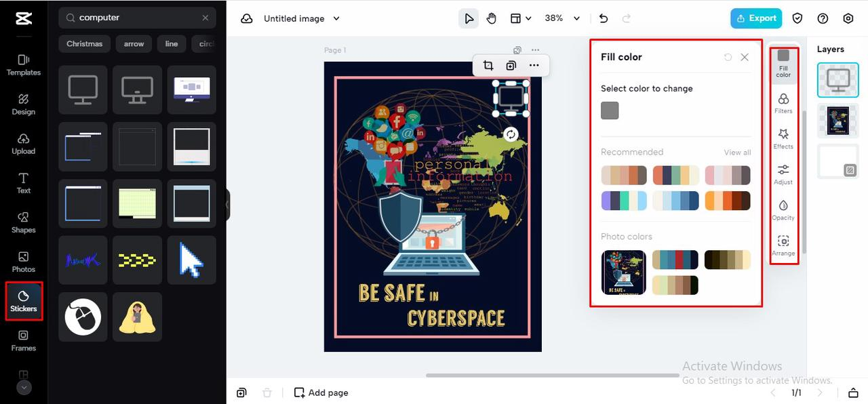Open the Frames panel
868x404 pixels.
tap(23, 340)
